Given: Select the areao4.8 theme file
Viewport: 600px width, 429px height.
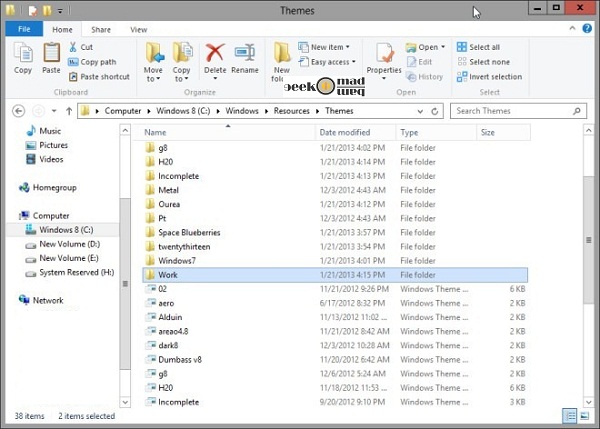Looking at the screenshot, I should (335, 331).
